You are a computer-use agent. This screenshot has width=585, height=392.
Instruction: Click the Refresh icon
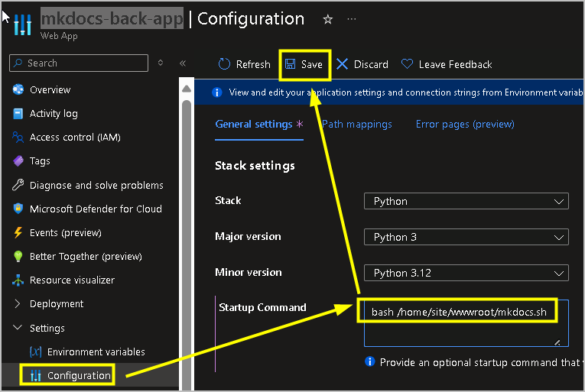click(224, 65)
